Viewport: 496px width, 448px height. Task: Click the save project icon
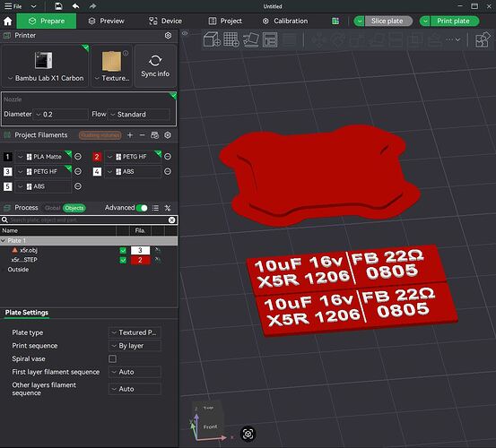pos(58,6)
